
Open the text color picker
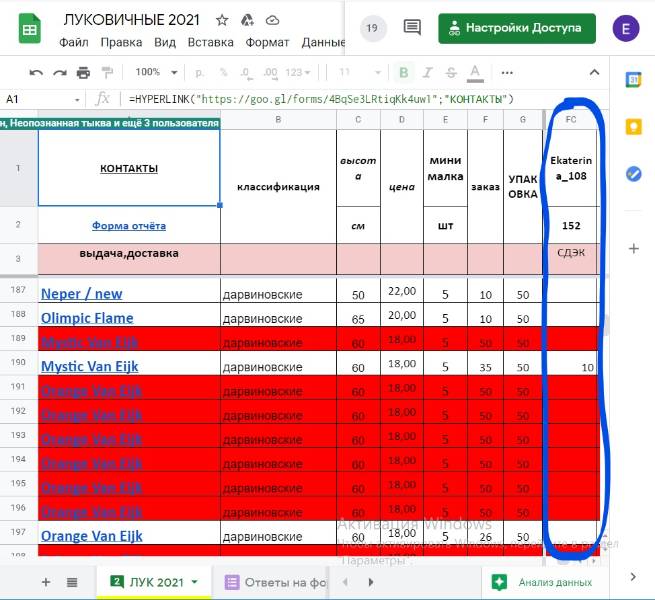pyautogui.click(x=475, y=72)
